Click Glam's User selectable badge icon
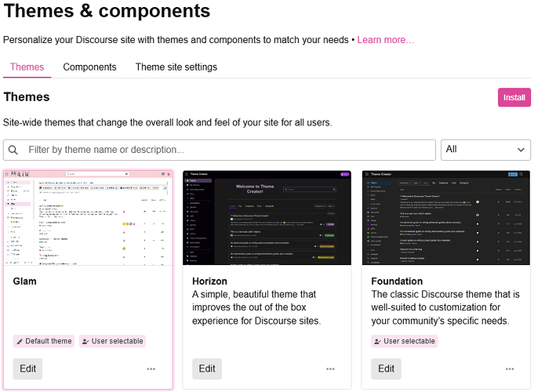This screenshot has width=534, height=392. (x=85, y=341)
